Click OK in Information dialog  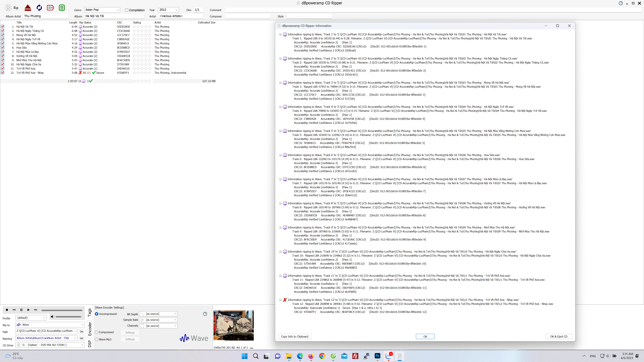point(425,337)
